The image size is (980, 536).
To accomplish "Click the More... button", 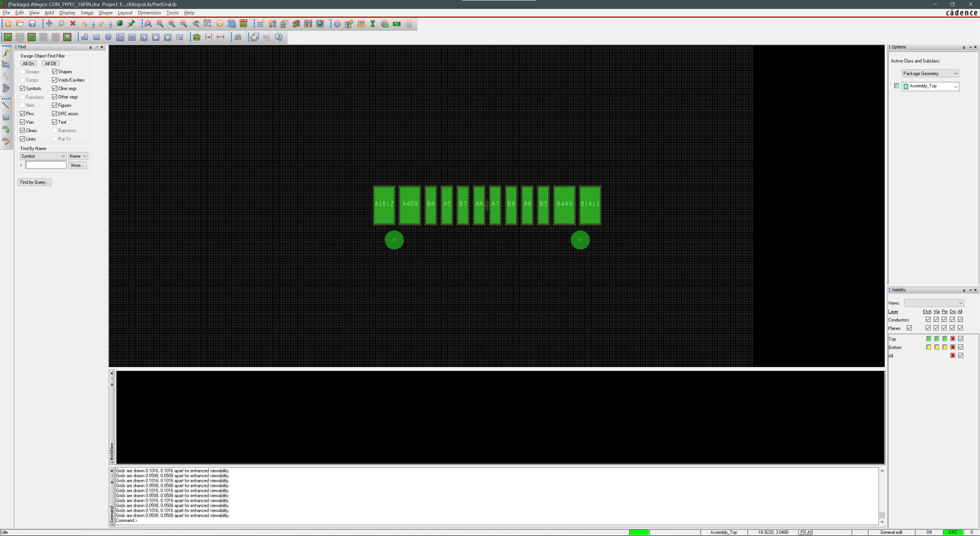I will [77, 165].
